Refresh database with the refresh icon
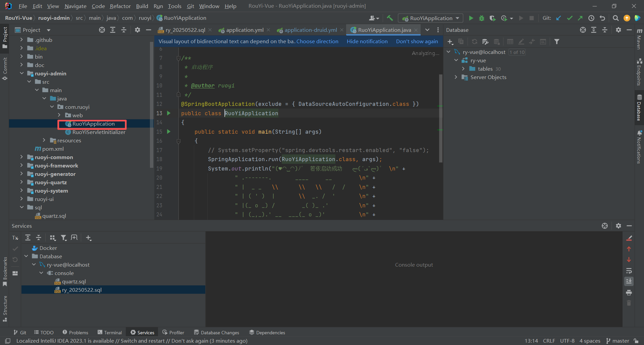The image size is (644, 345). pos(475,42)
